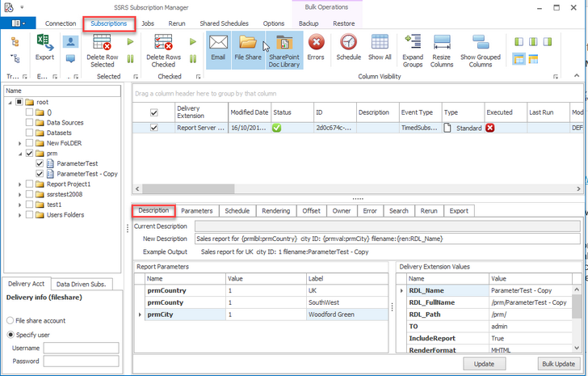
Task: Uncheck the prm folder checkbox
Action: tap(29, 153)
